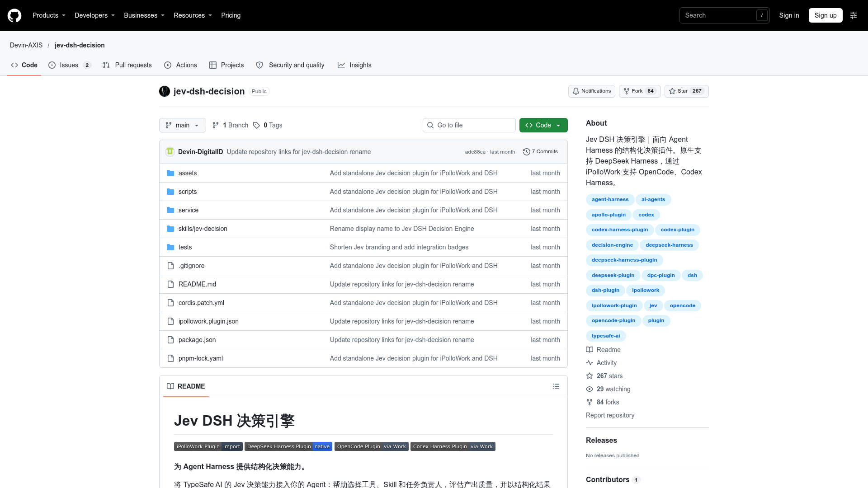868x488 pixels.
Task: Click the branch icon beside 1 Branch
Action: [216, 125]
